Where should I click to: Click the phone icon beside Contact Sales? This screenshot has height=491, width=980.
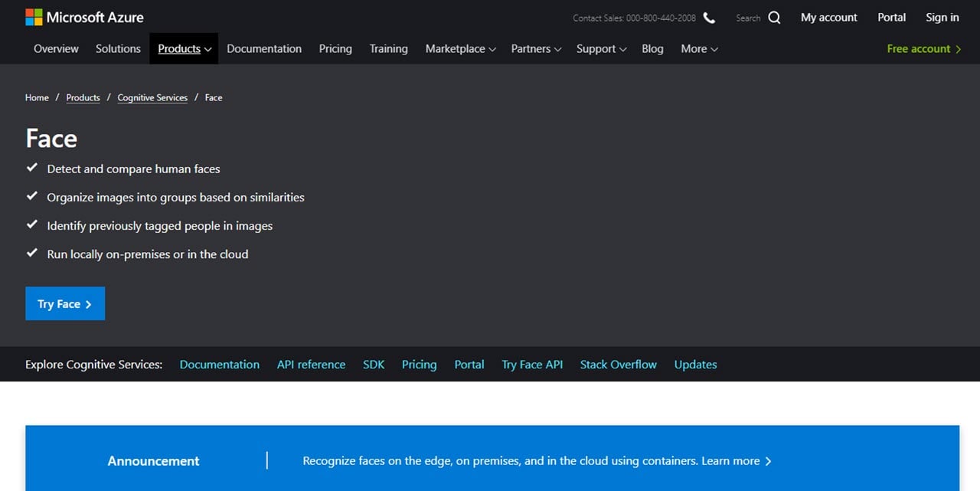(709, 18)
